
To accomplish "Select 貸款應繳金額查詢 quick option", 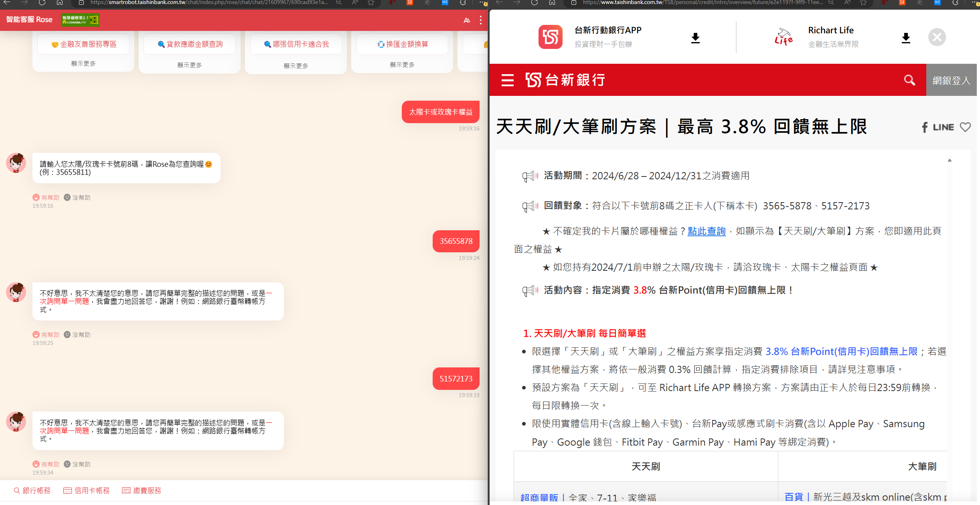I will (x=190, y=44).
